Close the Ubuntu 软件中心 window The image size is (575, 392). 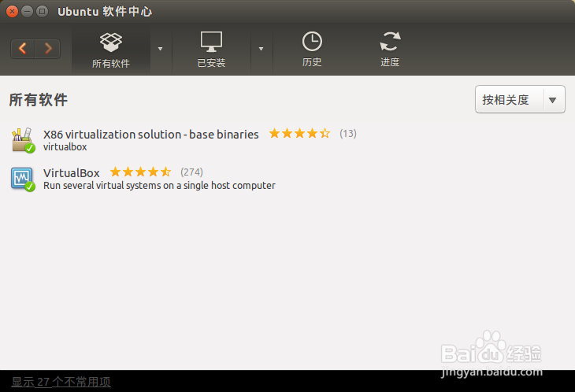click(x=12, y=12)
